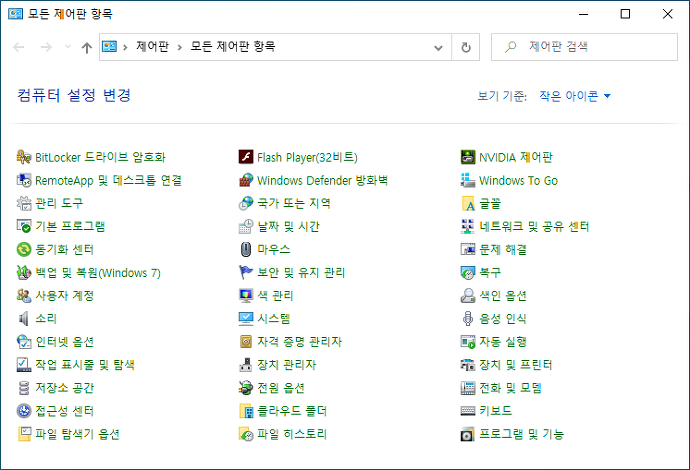The width and height of the screenshot is (690, 470).
Task: Open the 전화 및 모뎀 icon
Action: click(x=468, y=388)
